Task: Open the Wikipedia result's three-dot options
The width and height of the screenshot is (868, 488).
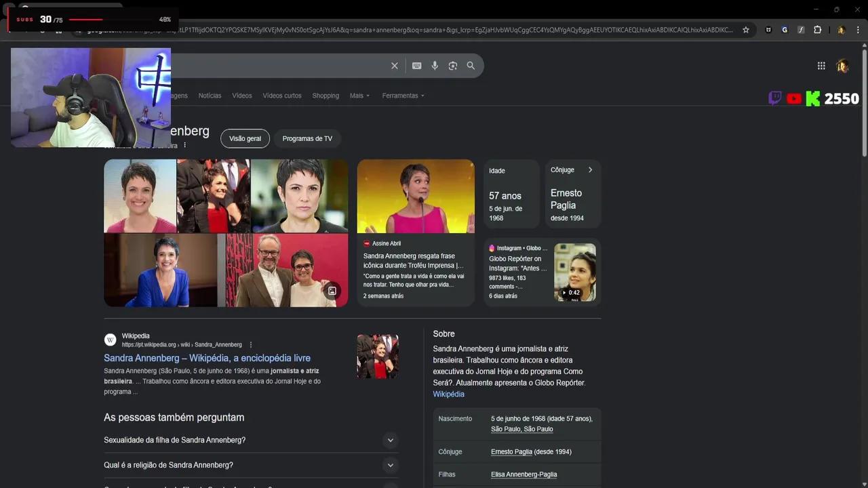Action: (x=251, y=345)
